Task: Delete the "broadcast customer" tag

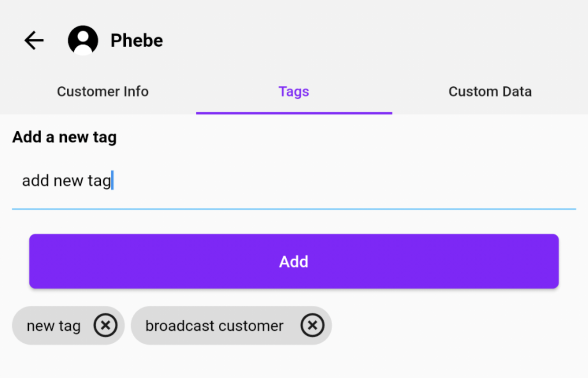Action: (x=312, y=325)
